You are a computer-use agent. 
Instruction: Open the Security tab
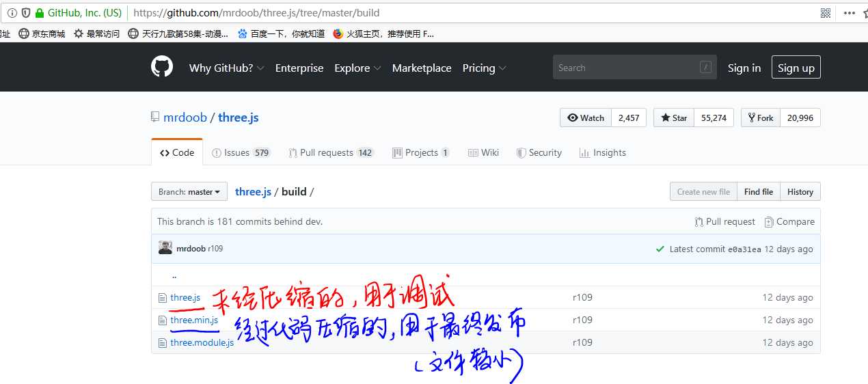coord(539,152)
